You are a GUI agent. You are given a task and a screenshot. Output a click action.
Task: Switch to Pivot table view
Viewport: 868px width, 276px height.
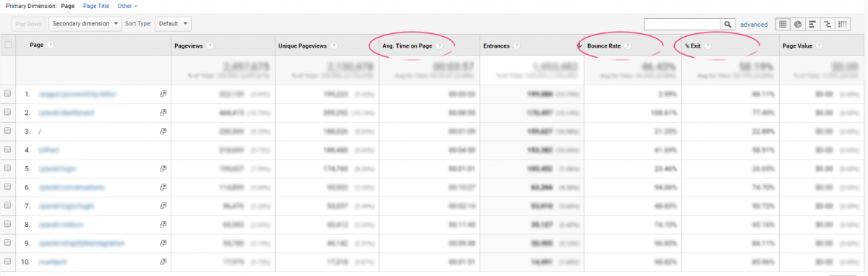(843, 24)
